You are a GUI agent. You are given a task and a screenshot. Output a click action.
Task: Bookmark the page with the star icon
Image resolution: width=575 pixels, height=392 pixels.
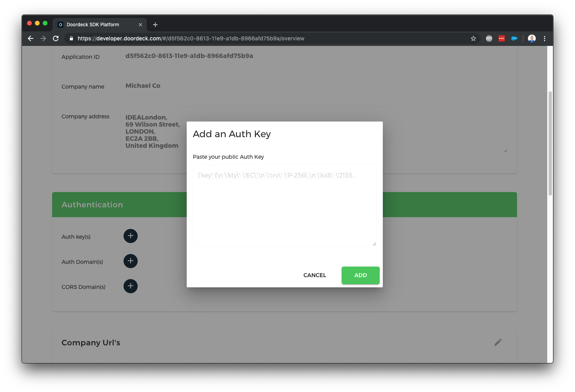tap(473, 38)
